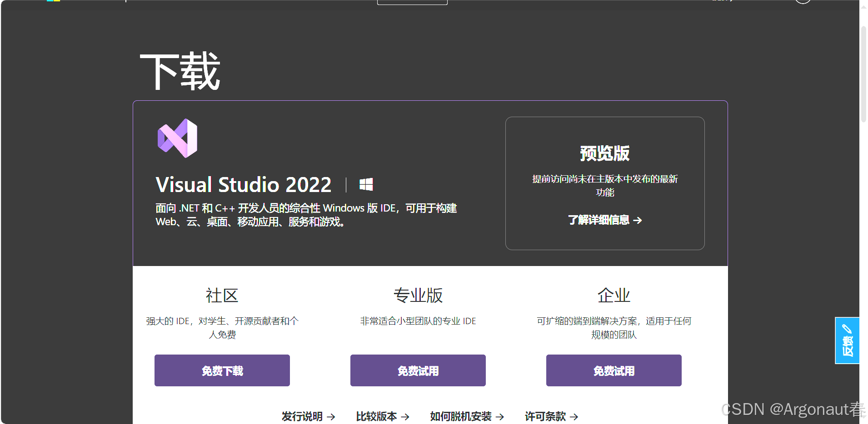Open the 许可条款 link
Viewport: 868px width, 424px height.
[552, 416]
